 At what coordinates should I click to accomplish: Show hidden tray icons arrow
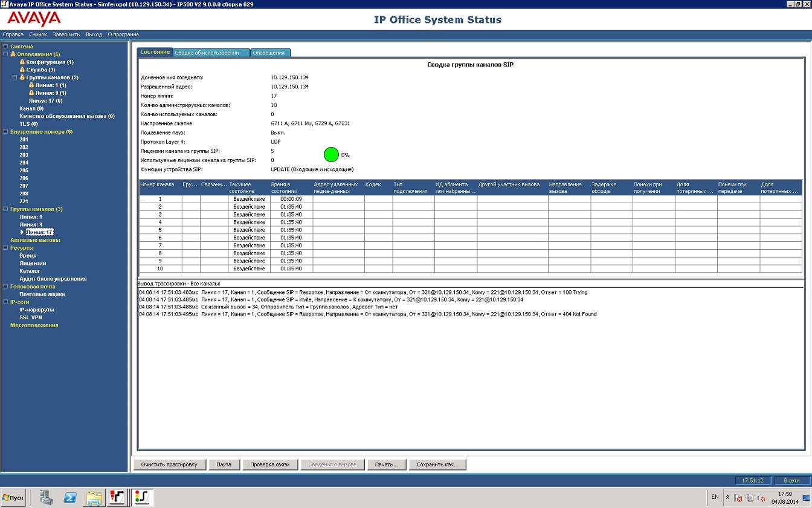tap(727, 497)
